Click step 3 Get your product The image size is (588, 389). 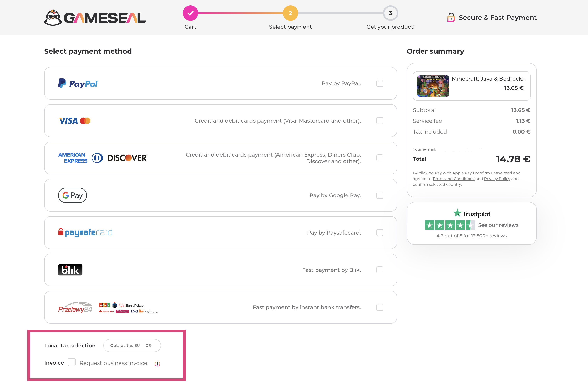click(x=390, y=13)
